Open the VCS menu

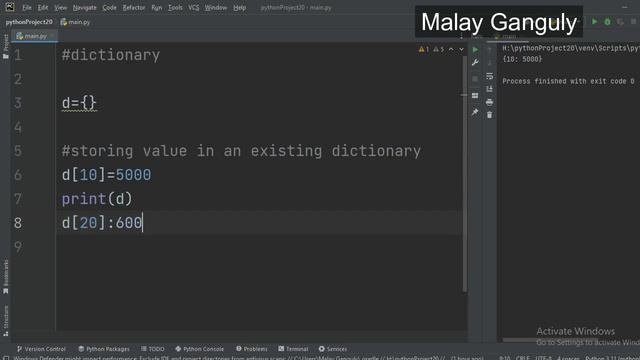pyautogui.click(x=193, y=7)
